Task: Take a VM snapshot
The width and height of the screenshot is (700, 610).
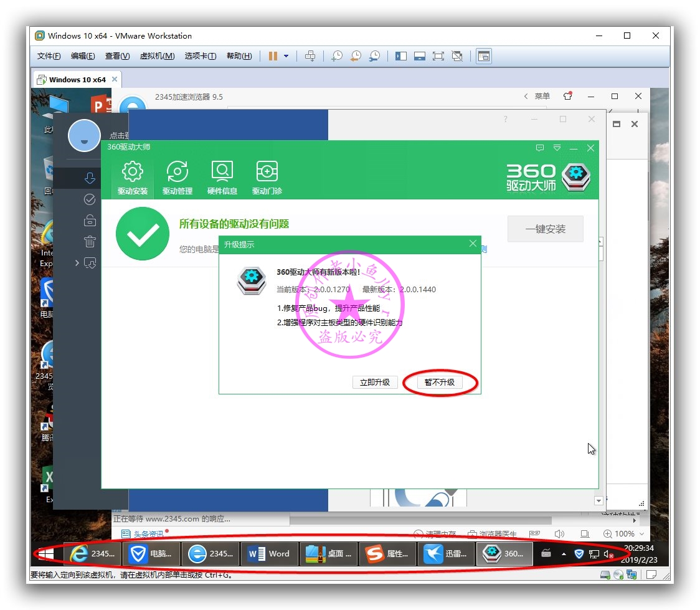Action: [x=336, y=56]
